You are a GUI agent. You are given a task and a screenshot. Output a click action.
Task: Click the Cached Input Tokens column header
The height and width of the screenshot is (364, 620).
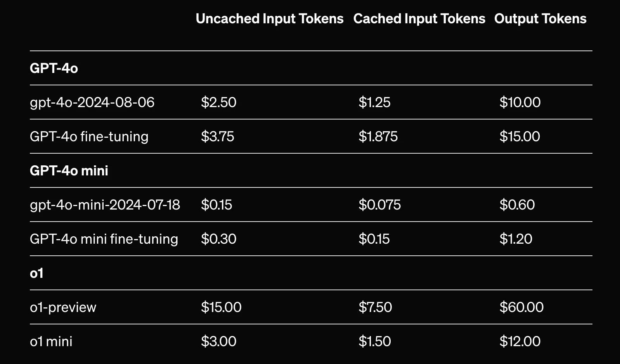click(419, 19)
